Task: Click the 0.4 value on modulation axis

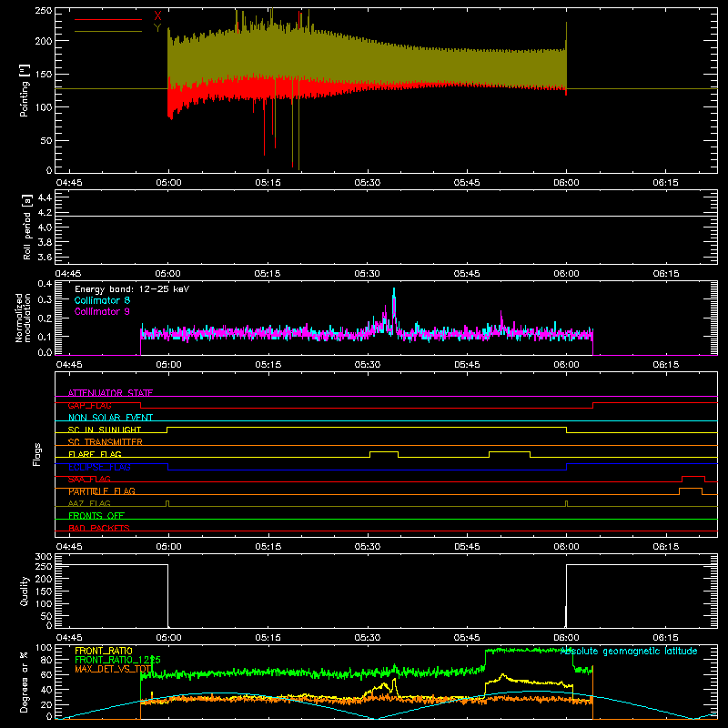Action: (45, 284)
